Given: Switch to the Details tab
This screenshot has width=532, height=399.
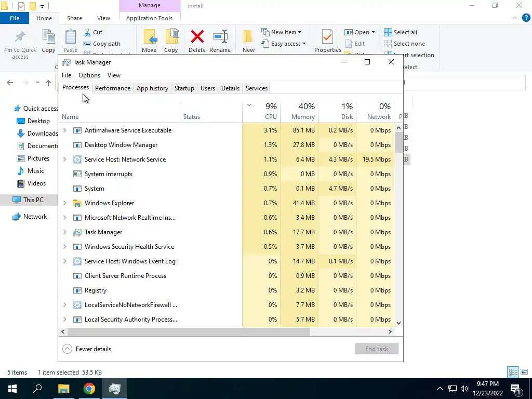Looking at the screenshot, I should [230, 88].
